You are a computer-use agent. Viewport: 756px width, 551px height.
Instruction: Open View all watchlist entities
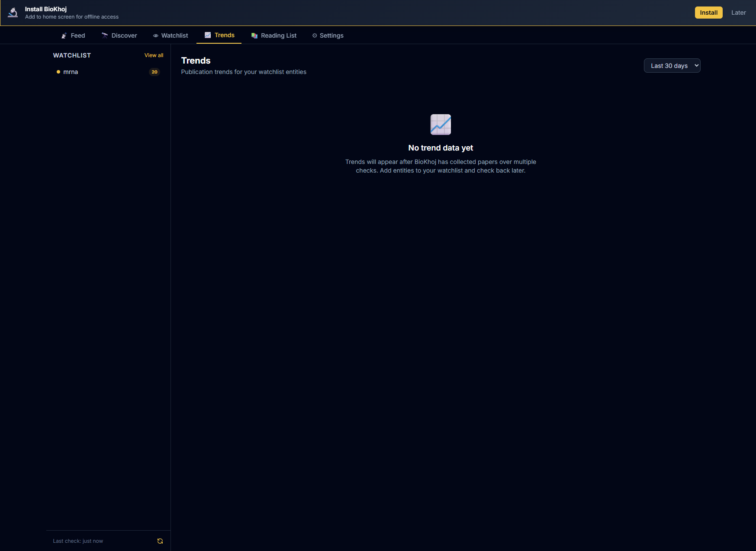point(154,55)
